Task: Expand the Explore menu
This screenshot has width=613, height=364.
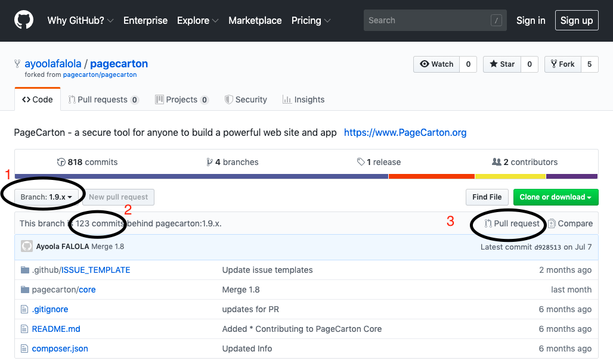Action: click(x=197, y=20)
